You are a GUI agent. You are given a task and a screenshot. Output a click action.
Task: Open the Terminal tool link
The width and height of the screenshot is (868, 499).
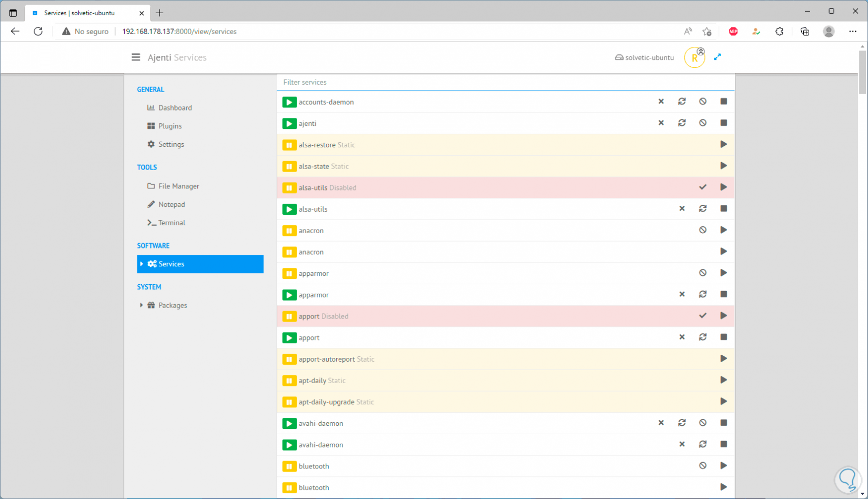pos(171,223)
